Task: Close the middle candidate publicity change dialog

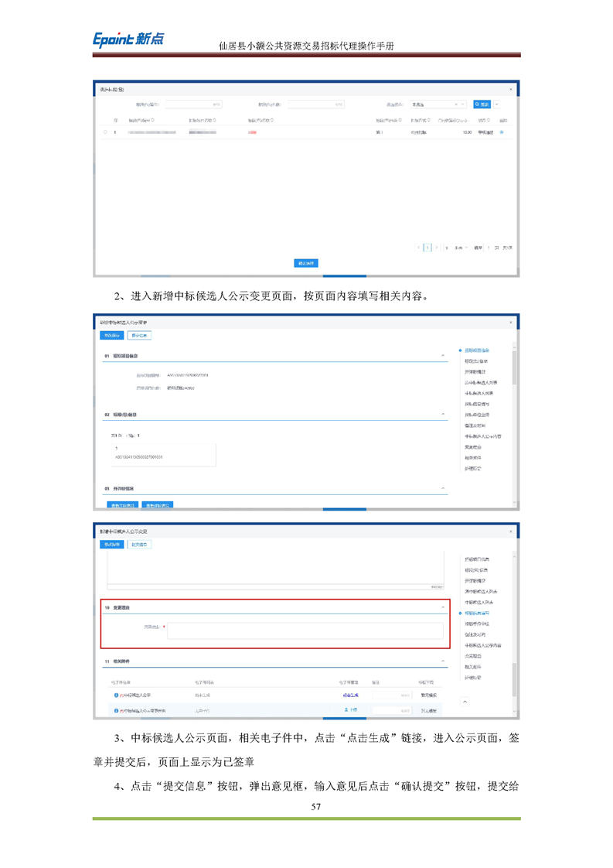Action: 511,322
